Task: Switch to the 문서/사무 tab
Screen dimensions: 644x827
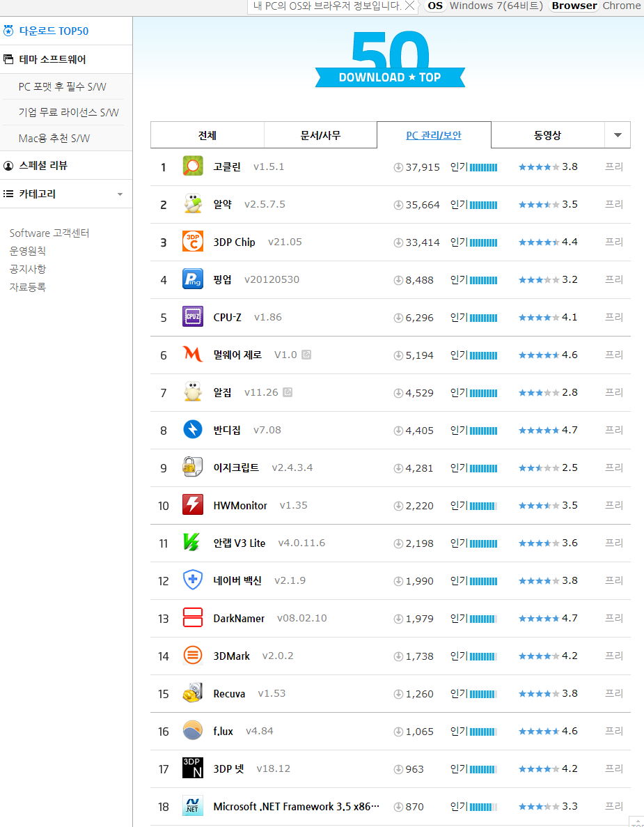Action: point(320,135)
